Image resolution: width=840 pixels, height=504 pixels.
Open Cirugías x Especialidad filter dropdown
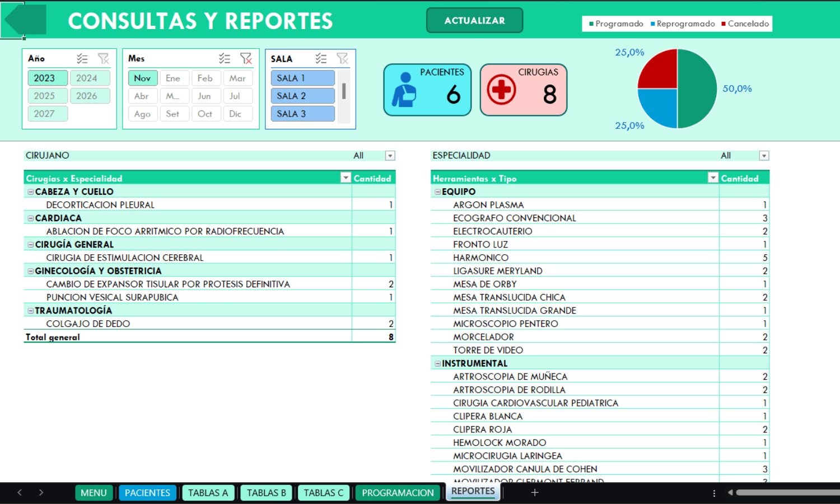[346, 178]
